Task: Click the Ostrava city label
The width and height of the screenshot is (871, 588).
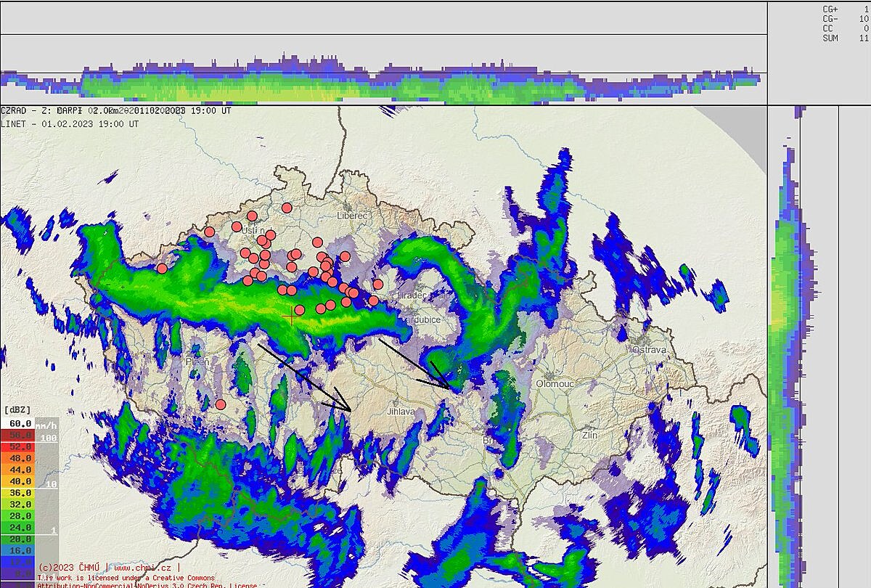Action: 649,350
